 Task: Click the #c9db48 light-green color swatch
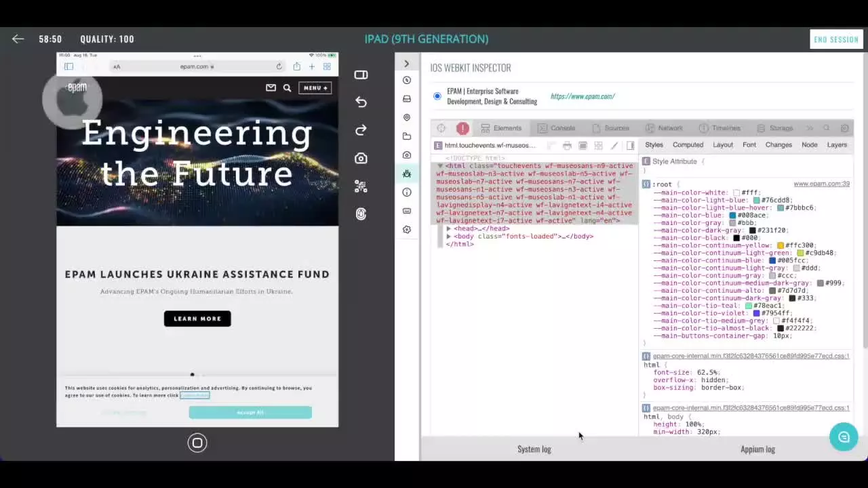pos(801,253)
